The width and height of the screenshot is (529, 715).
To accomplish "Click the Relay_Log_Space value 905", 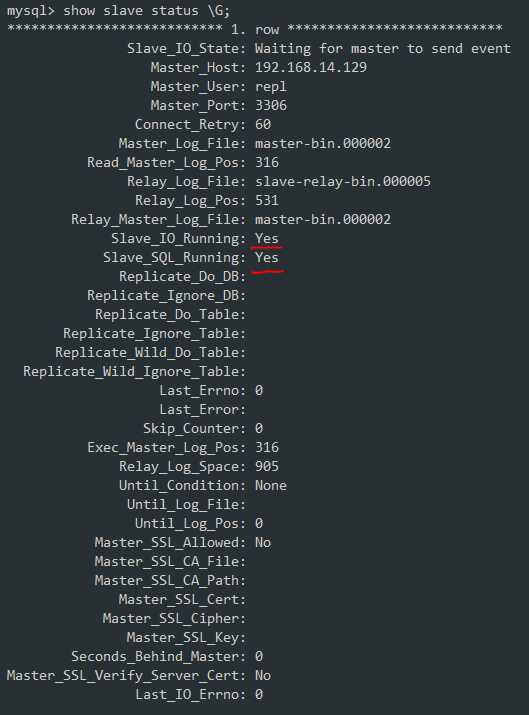I will click(266, 466).
